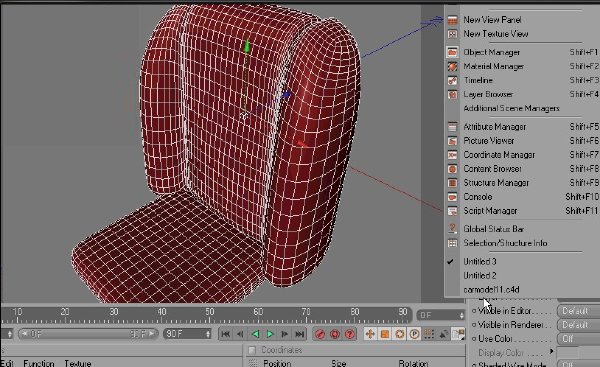Select the Untitled 3 checked document entry
This screenshot has width=600, height=367.
[480, 261]
